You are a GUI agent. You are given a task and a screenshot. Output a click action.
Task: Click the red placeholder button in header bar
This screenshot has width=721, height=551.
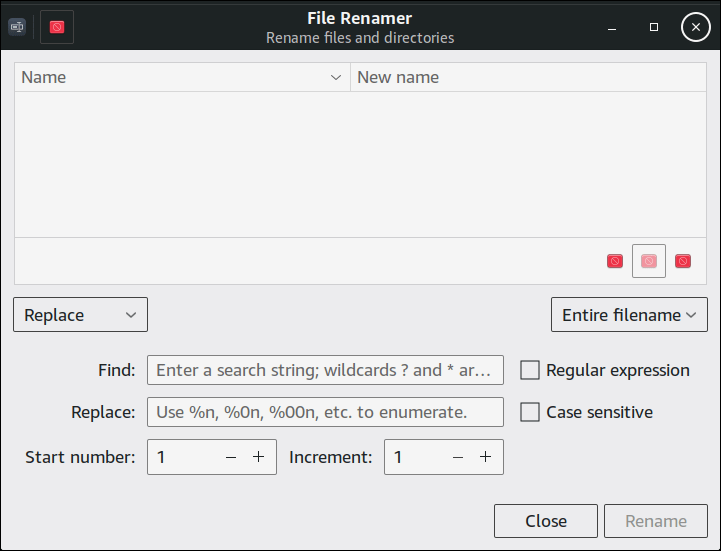(x=57, y=27)
